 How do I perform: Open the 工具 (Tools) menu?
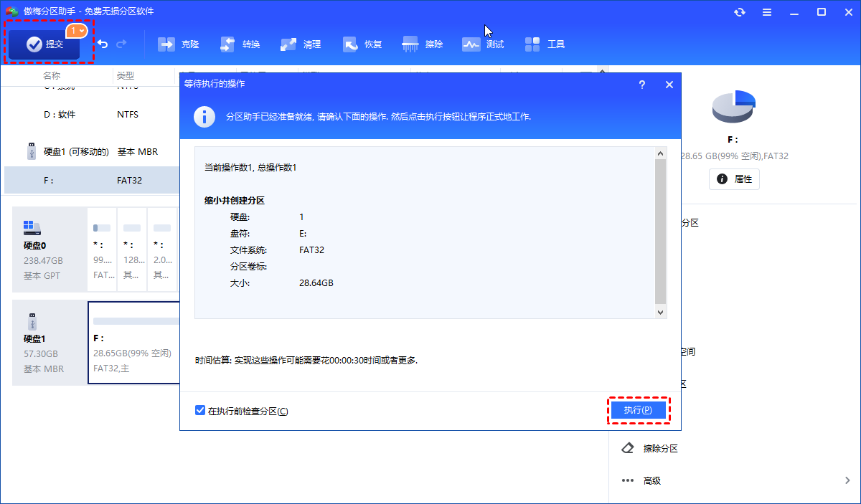coord(545,44)
